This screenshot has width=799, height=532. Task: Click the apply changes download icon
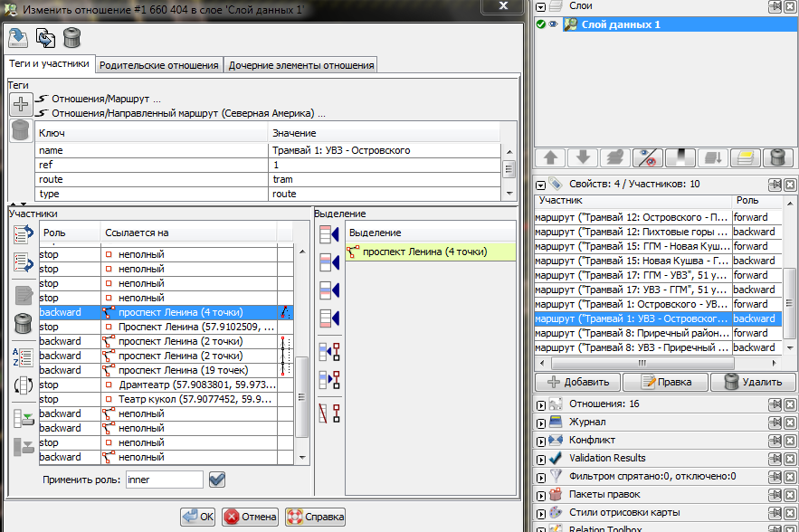(18, 38)
